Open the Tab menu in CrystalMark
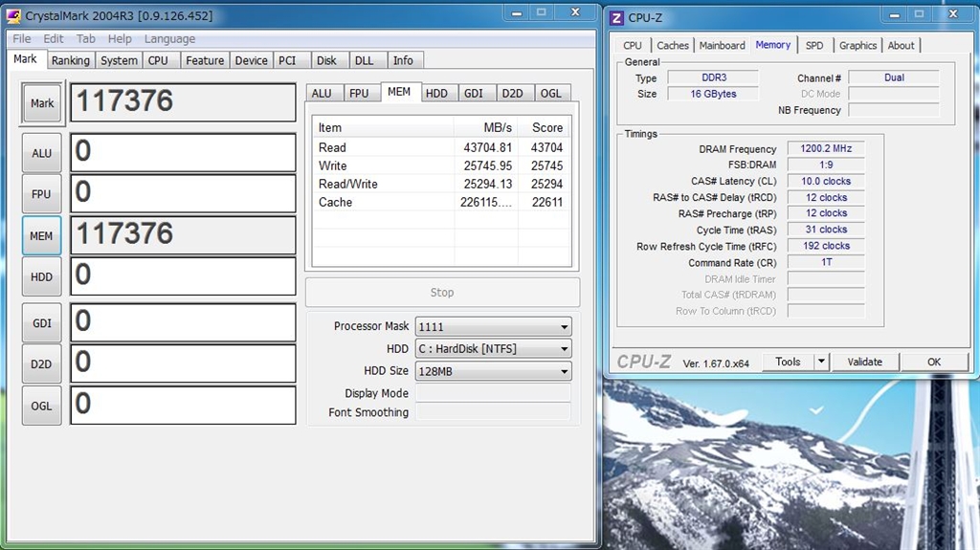 click(85, 39)
